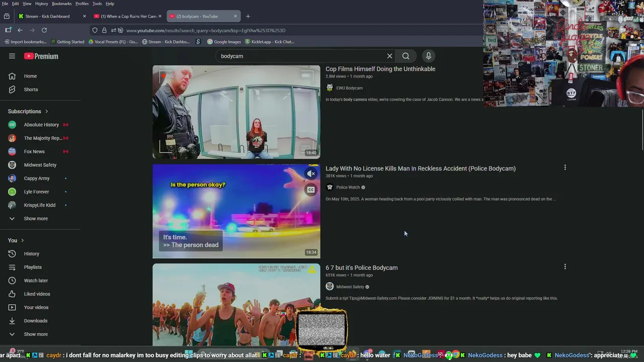Open the Edit menu
The width and height of the screenshot is (644, 362).
[16, 4]
